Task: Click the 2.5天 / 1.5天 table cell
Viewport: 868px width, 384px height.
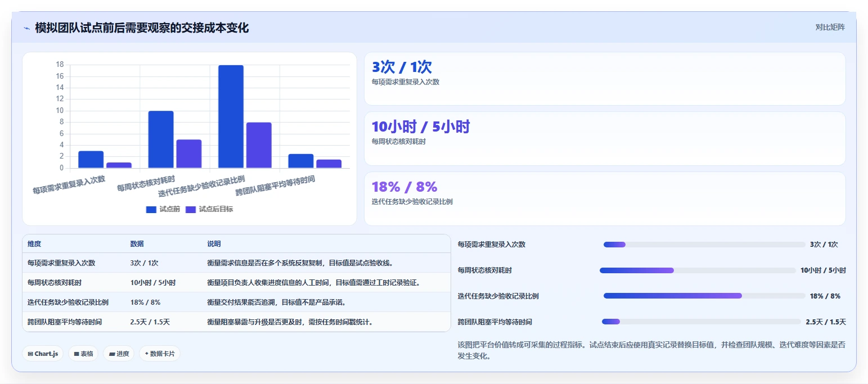Action: coord(150,322)
